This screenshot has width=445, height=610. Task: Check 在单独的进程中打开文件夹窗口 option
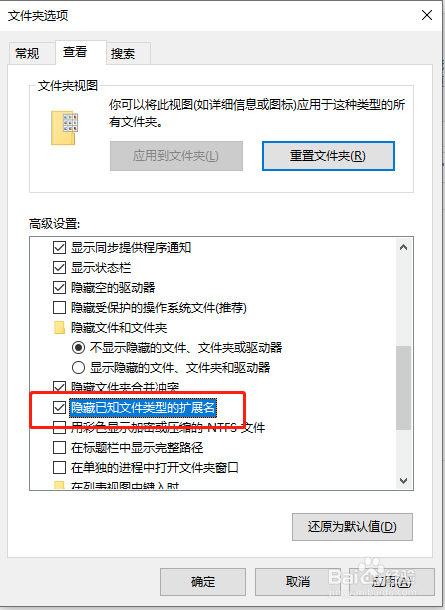click(x=59, y=467)
